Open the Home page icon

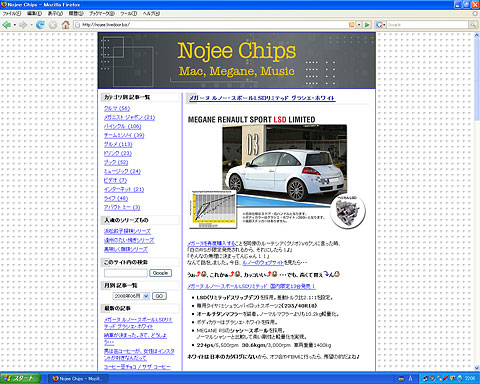click(66, 25)
